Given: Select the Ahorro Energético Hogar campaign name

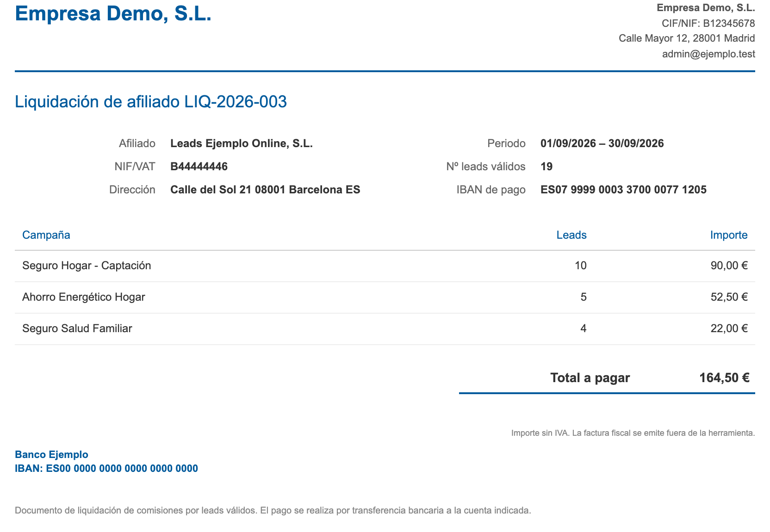Looking at the screenshot, I should 84,297.
